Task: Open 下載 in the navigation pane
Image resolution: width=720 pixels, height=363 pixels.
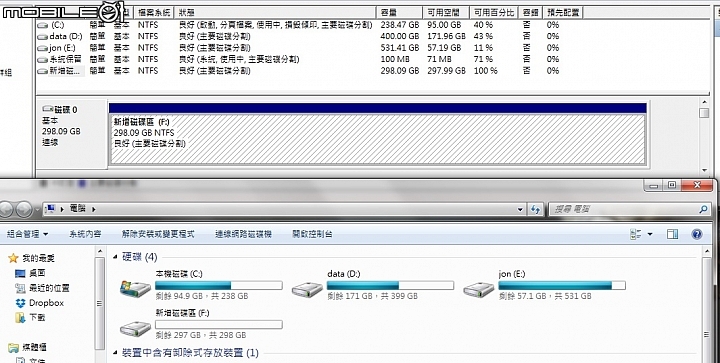Action: click(30, 318)
